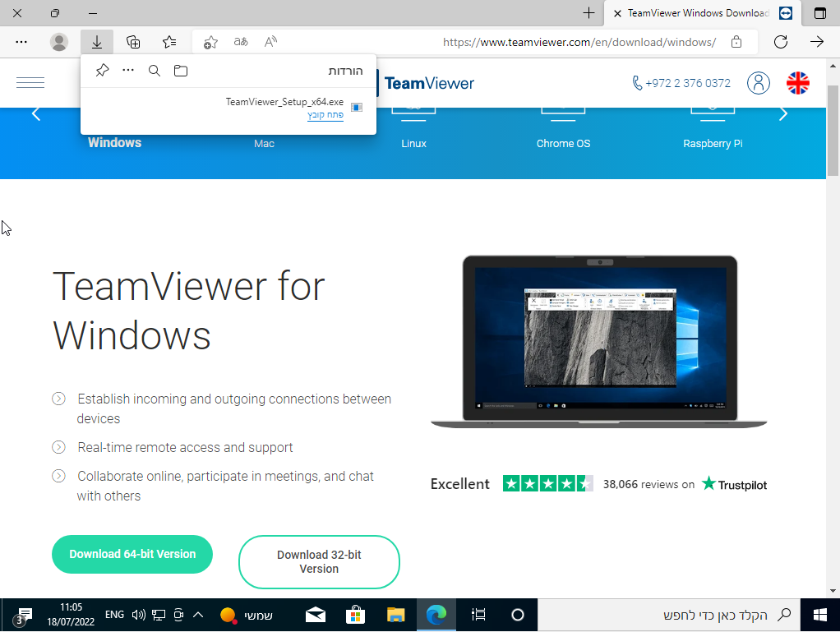View site security lock info
This screenshot has width=840, height=632.
click(736, 42)
